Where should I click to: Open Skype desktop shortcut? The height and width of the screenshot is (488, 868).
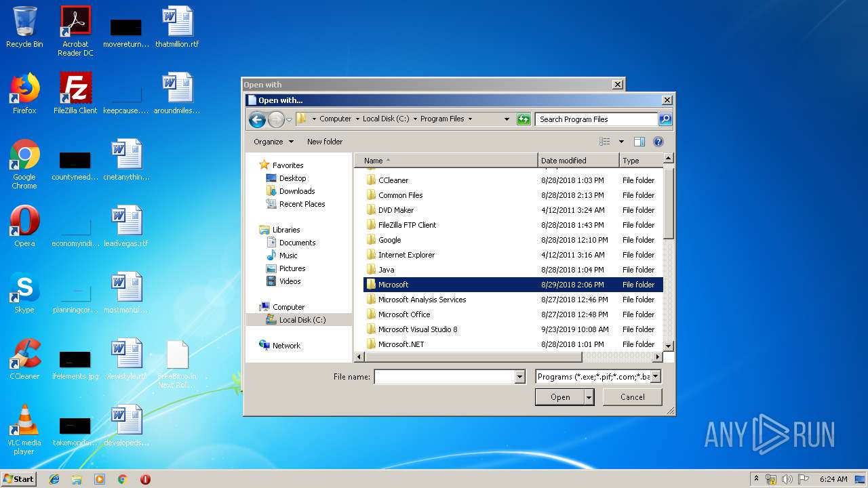[x=24, y=293]
